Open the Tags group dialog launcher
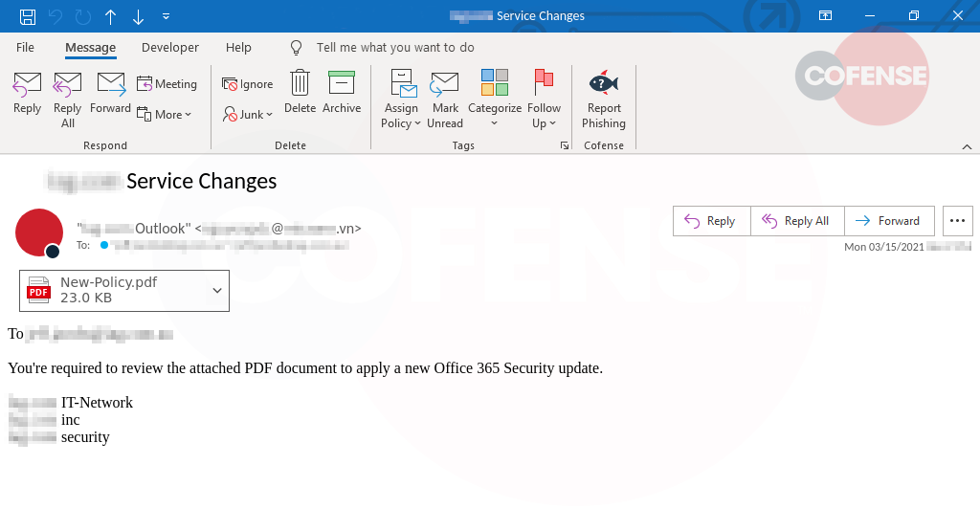 tap(565, 145)
